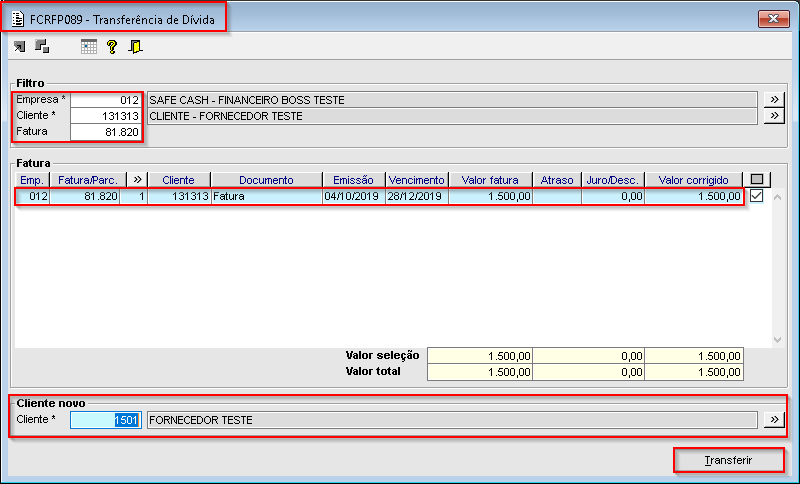This screenshot has width=800, height=484.
Task: Click the document icon in the title bar
Action: click(x=18, y=19)
